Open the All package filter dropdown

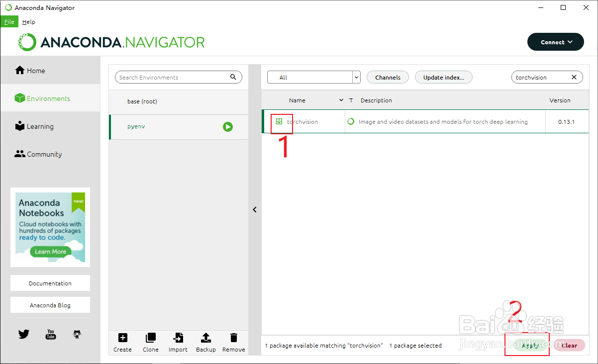pyautogui.click(x=313, y=77)
